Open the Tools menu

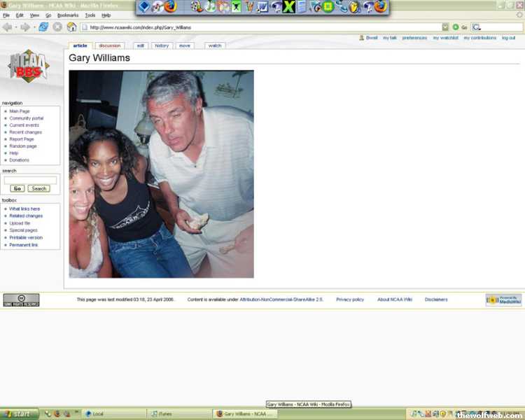[90, 15]
